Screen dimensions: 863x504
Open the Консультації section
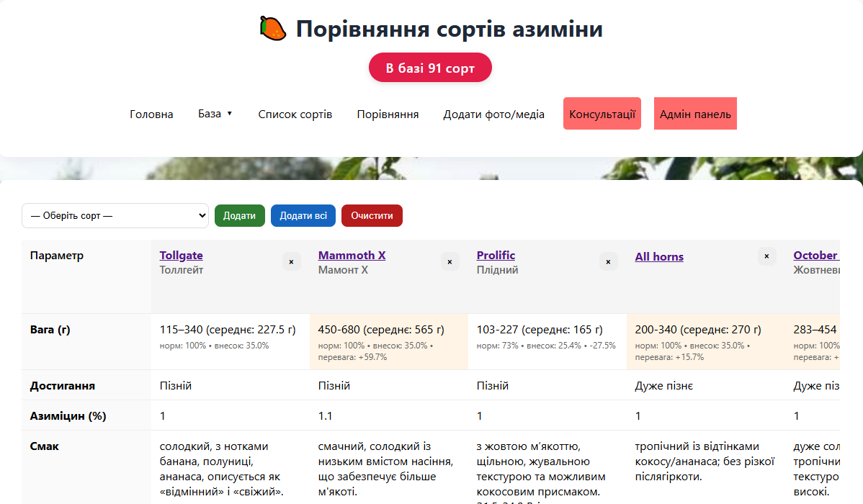[602, 114]
